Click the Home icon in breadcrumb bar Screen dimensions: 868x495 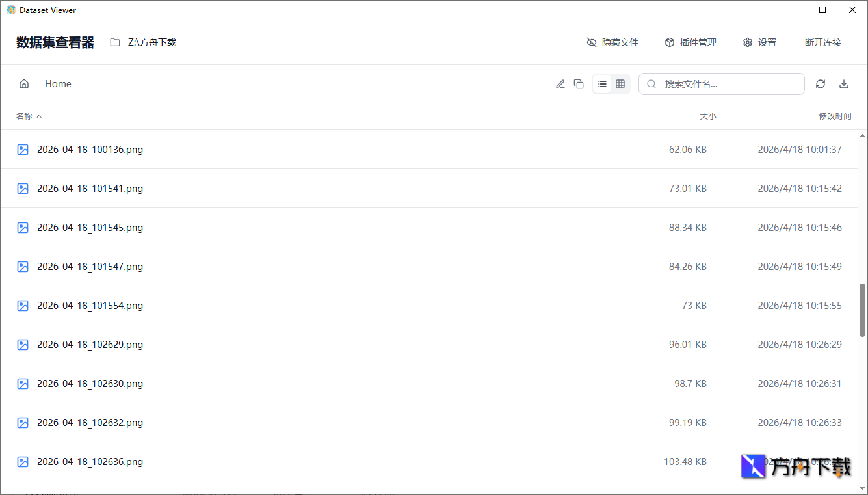(x=24, y=84)
